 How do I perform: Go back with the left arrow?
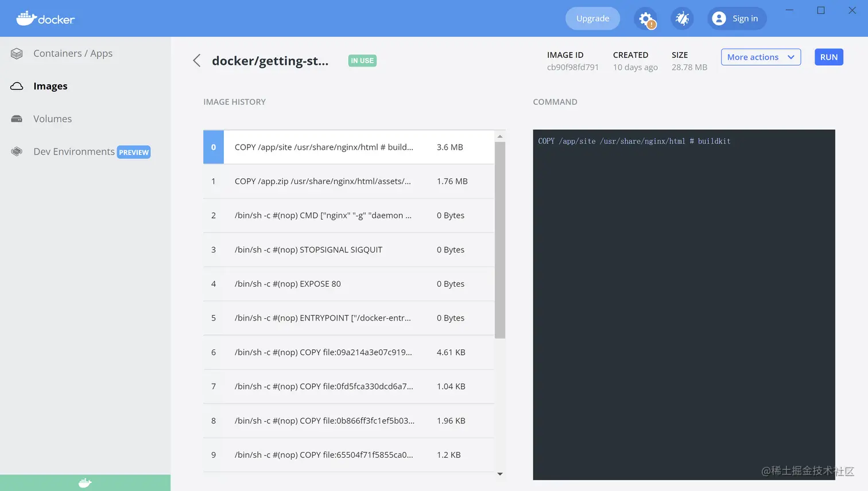coord(197,60)
